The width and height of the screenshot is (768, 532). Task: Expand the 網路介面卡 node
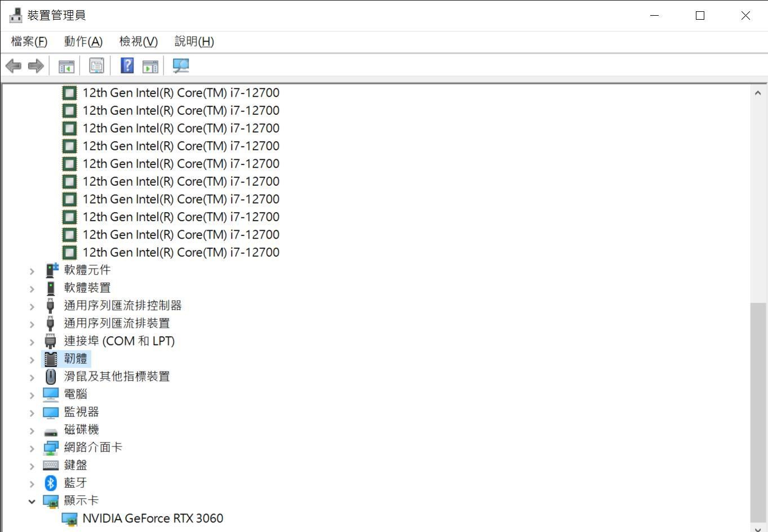pos(32,448)
